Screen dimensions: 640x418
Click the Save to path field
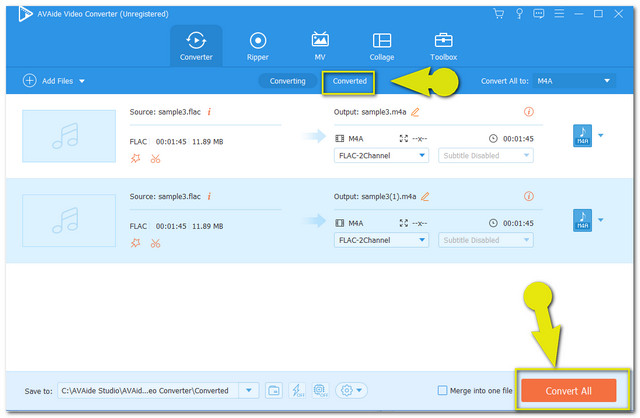148,391
